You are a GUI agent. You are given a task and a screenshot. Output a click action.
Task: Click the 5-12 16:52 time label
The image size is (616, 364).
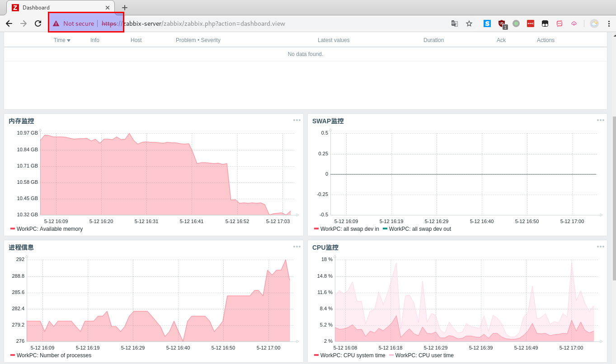pos(237,221)
